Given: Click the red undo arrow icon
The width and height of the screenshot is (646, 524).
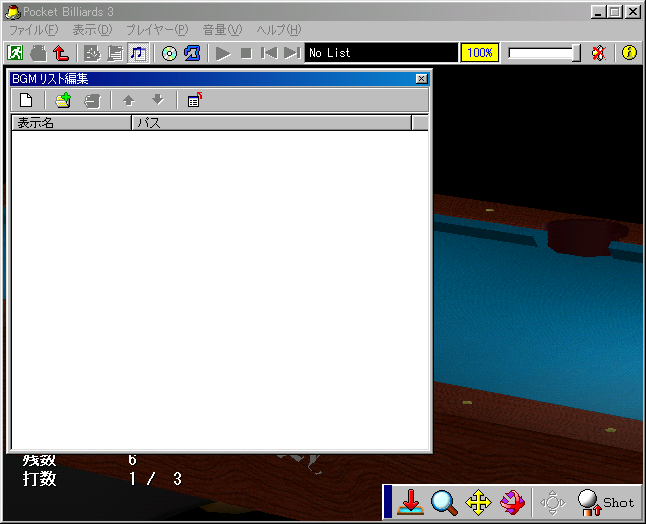Looking at the screenshot, I should point(61,53).
